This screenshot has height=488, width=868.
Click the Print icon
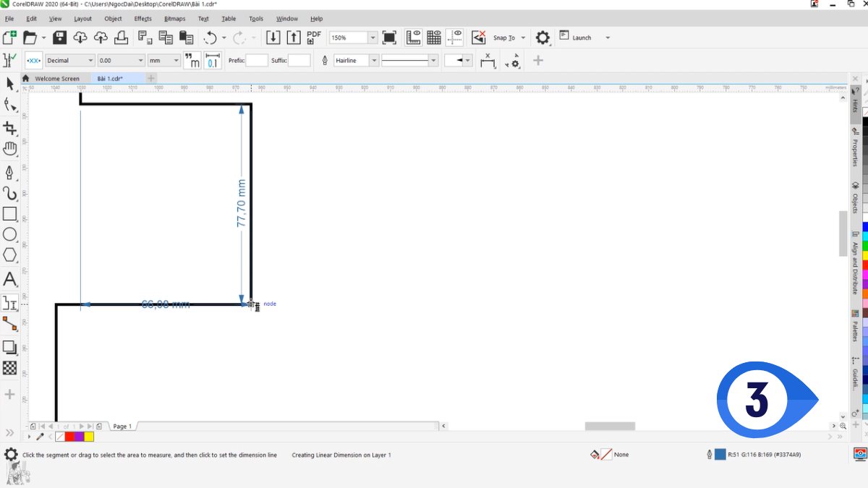point(122,38)
